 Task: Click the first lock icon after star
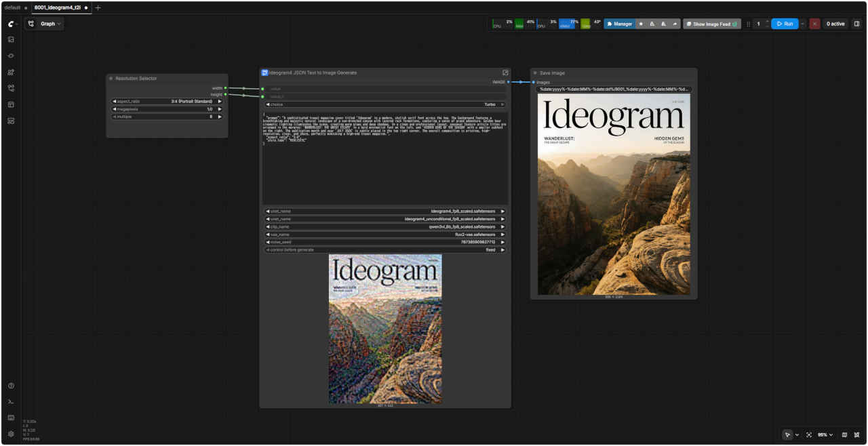click(652, 24)
